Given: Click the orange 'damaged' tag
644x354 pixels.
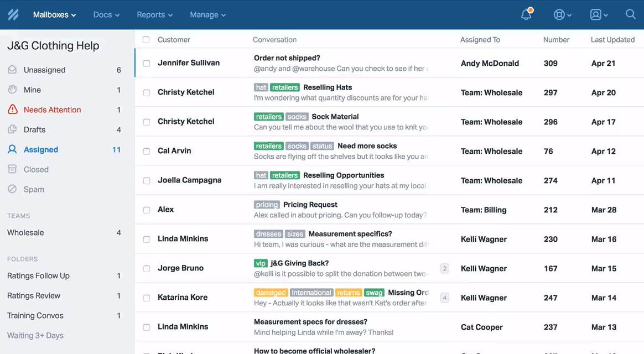Looking at the screenshot, I should tap(271, 293).
